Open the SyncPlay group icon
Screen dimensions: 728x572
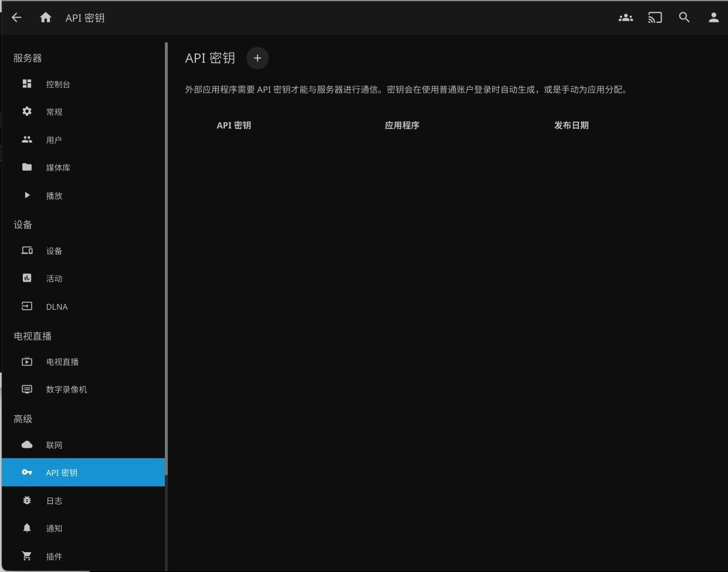click(x=626, y=18)
